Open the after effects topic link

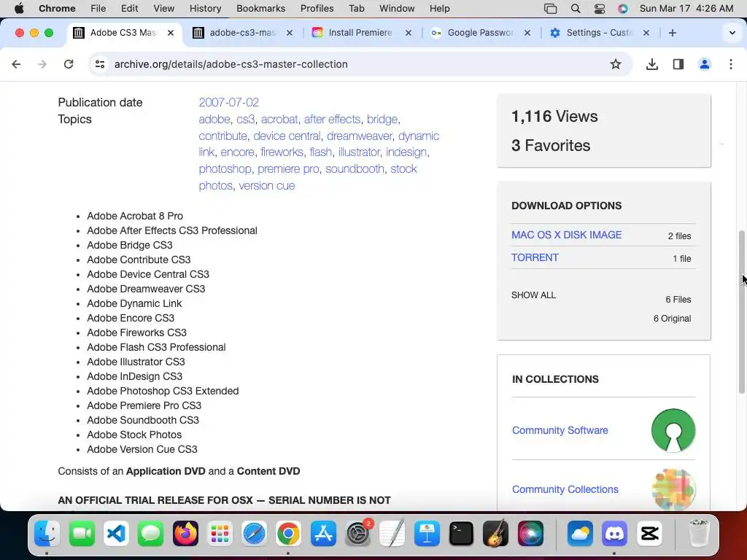coord(332,119)
